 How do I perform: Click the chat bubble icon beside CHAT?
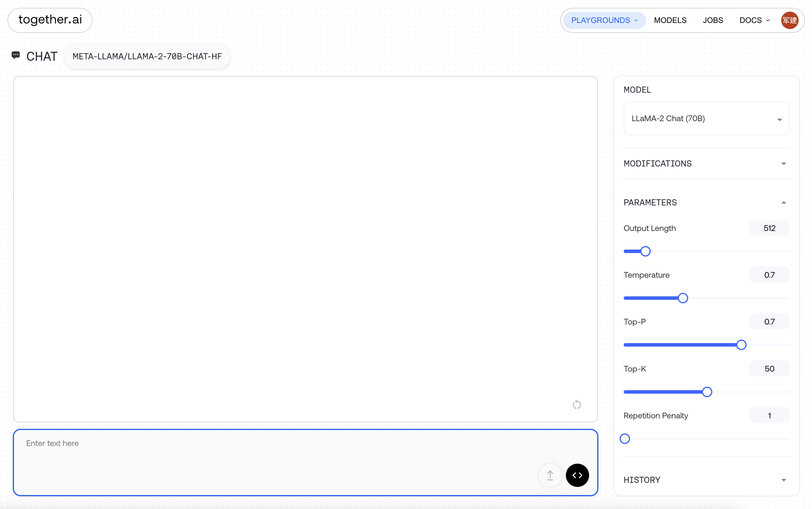(16, 55)
